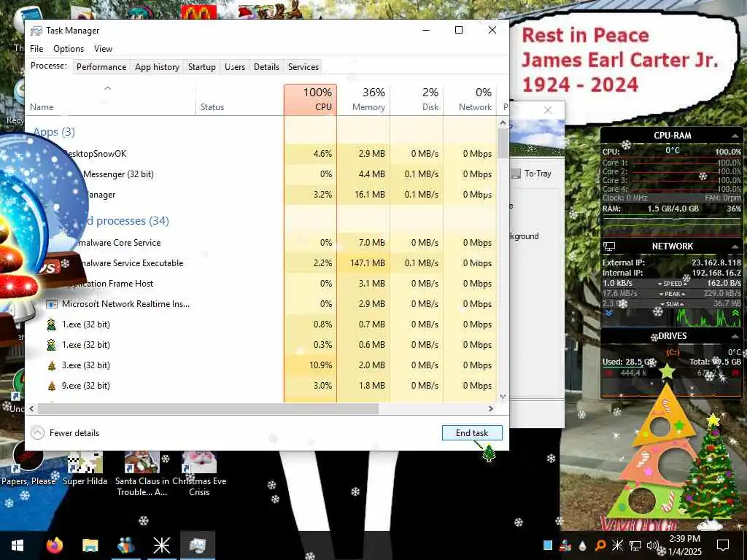Click the sort chevron above Name column

tap(108, 88)
